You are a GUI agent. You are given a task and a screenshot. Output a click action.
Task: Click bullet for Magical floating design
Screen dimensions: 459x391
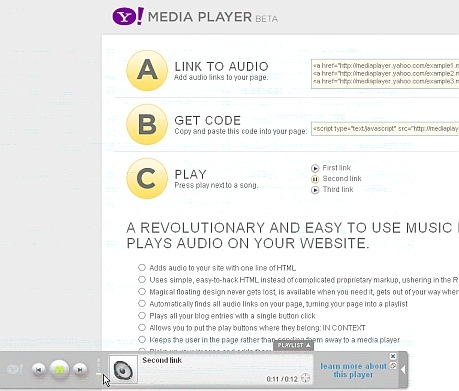[x=142, y=291]
